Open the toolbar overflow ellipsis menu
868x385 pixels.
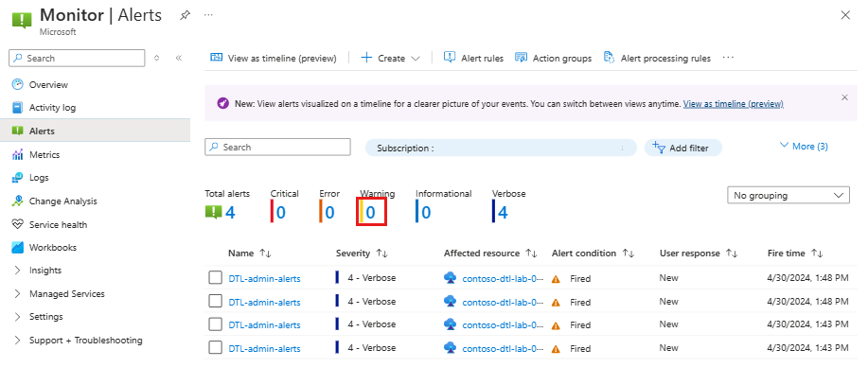(728, 58)
